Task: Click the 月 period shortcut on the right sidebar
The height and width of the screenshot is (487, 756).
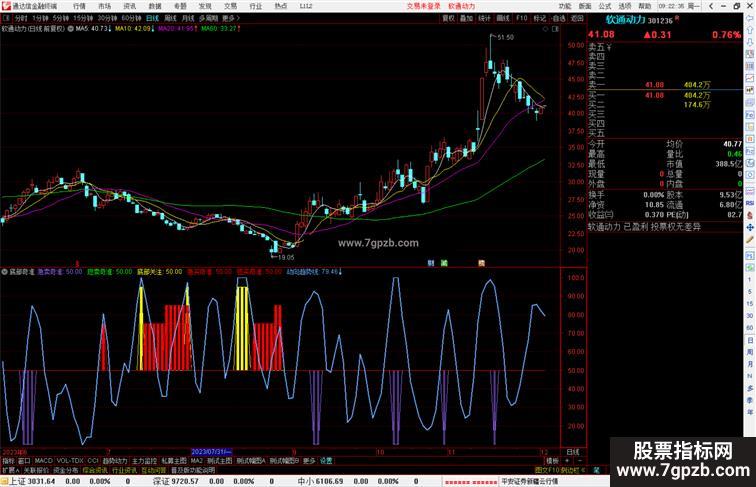Action: [x=750, y=364]
